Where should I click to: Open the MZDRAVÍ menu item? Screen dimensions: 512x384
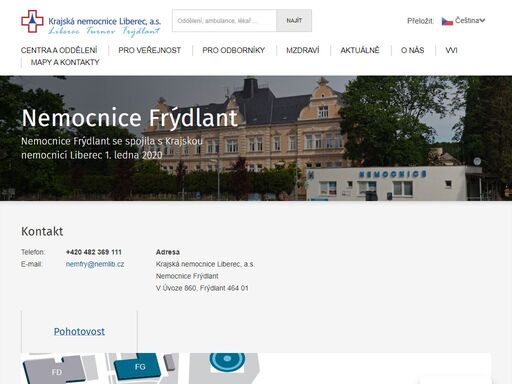pos(303,50)
